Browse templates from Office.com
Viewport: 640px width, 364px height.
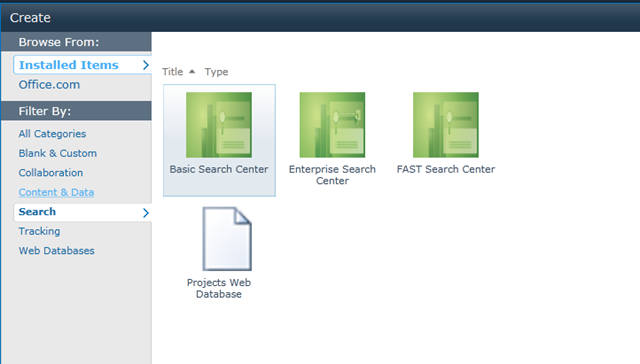49,84
